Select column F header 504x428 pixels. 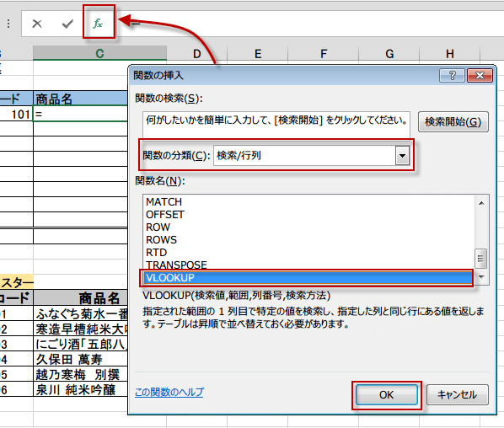tap(324, 54)
